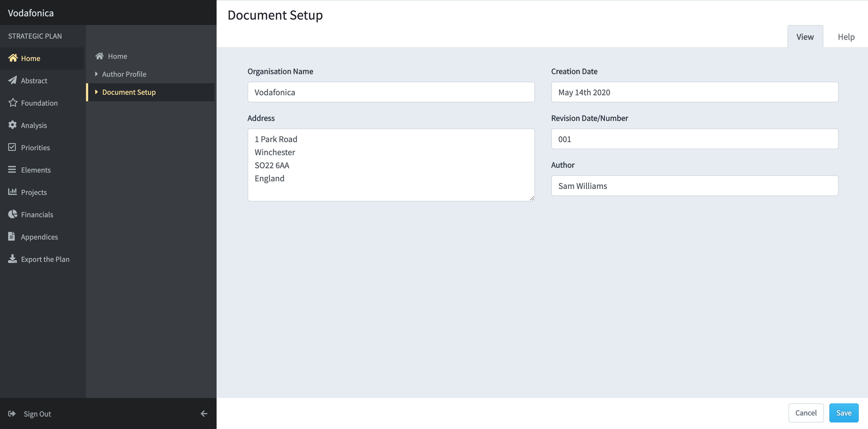
Task: Expand the Author Profile triangle arrow
Action: (96, 74)
